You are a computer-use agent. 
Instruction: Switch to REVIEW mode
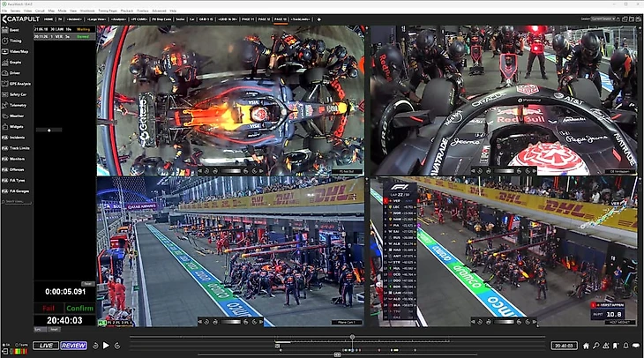pyautogui.click(x=73, y=346)
